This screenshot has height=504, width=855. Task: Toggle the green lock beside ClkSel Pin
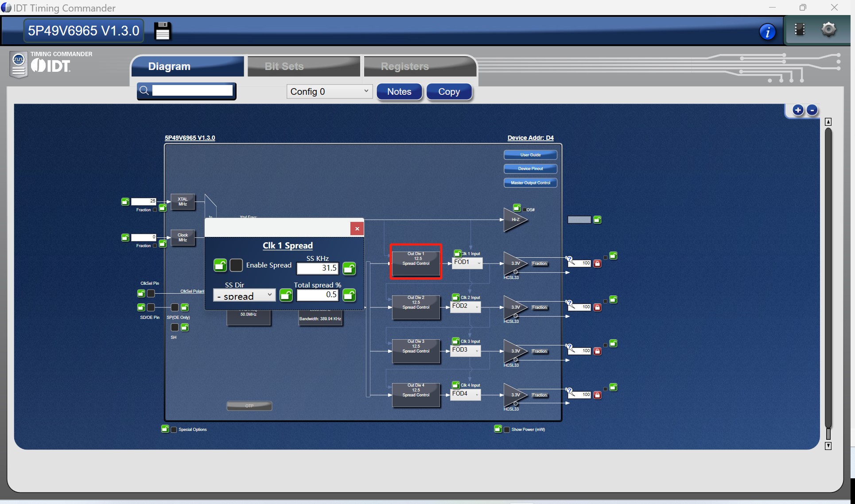point(141,293)
